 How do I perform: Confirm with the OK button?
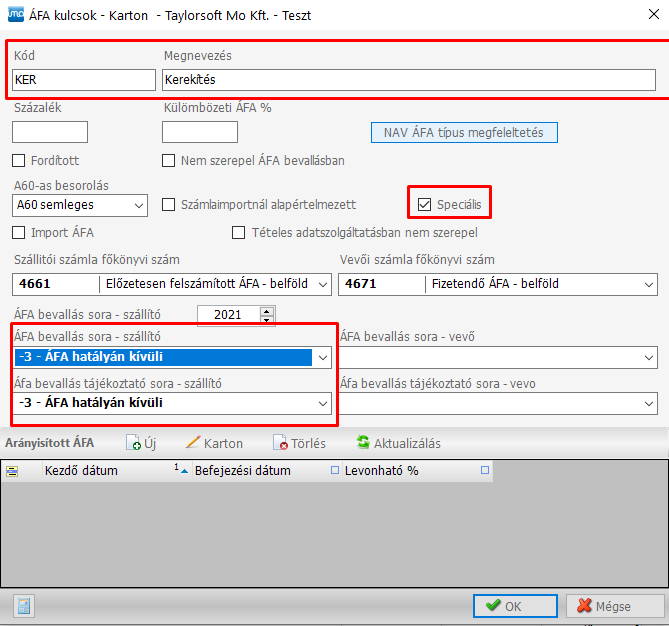(x=514, y=606)
